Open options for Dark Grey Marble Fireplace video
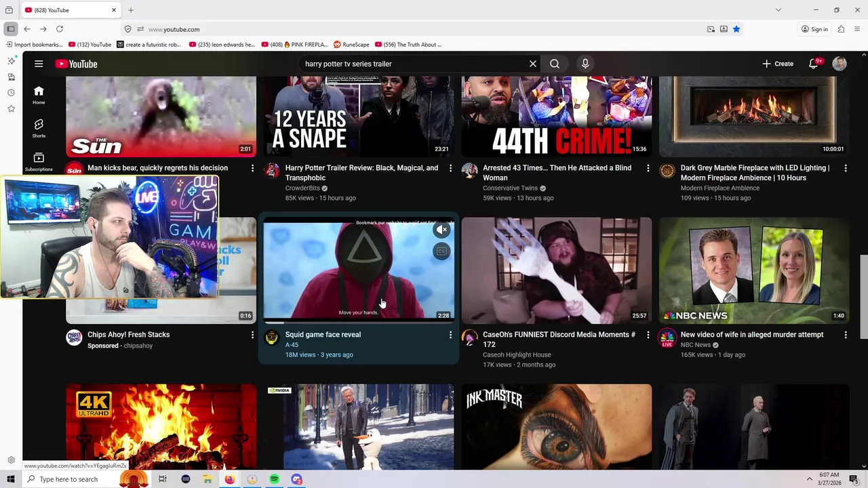The width and height of the screenshot is (868, 488). click(x=846, y=168)
